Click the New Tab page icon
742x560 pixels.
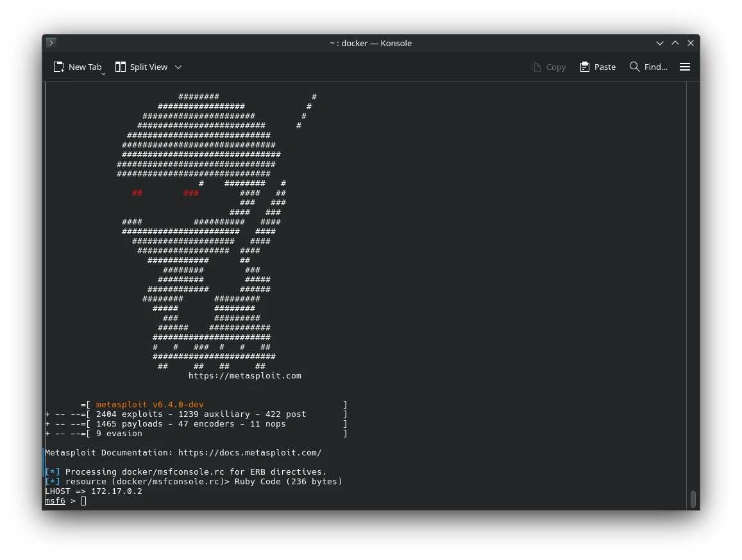58,67
